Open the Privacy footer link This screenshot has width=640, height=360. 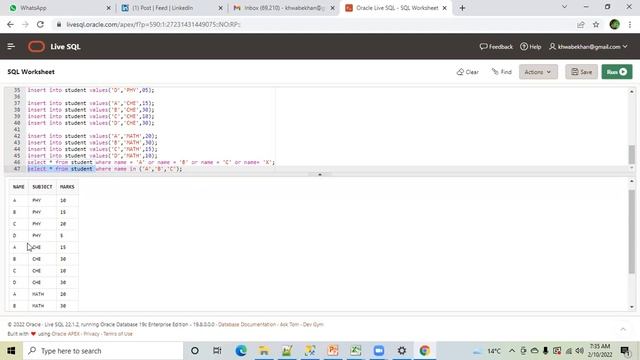point(91,334)
